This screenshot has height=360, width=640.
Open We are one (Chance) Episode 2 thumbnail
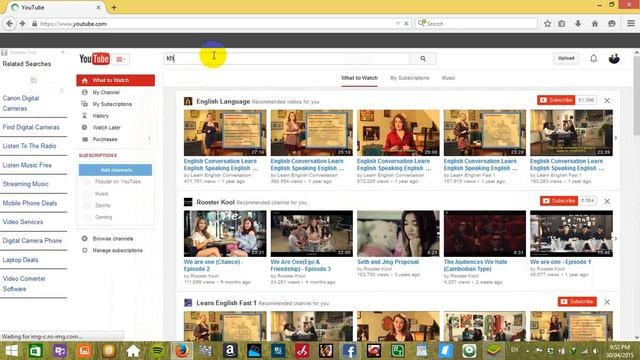(225, 233)
